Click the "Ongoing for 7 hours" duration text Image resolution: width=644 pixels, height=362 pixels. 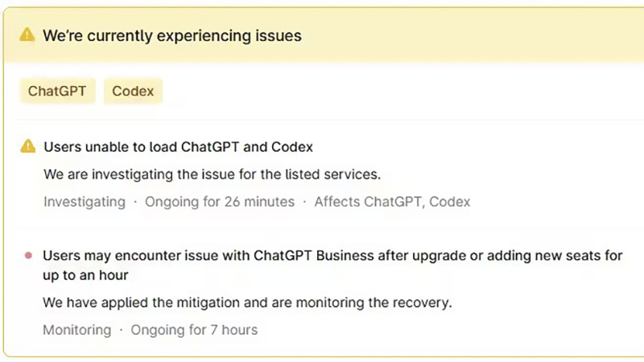[194, 330]
